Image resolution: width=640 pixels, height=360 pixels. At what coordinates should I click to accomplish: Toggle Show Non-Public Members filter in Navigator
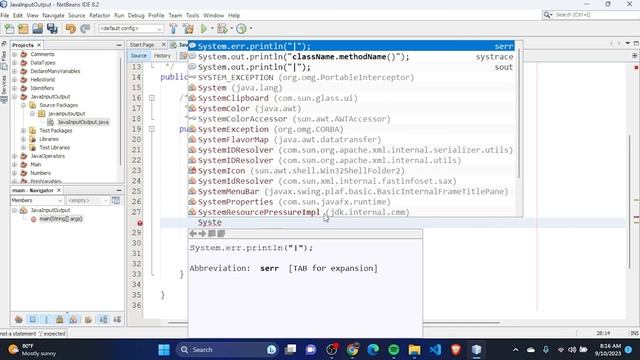coord(60,320)
